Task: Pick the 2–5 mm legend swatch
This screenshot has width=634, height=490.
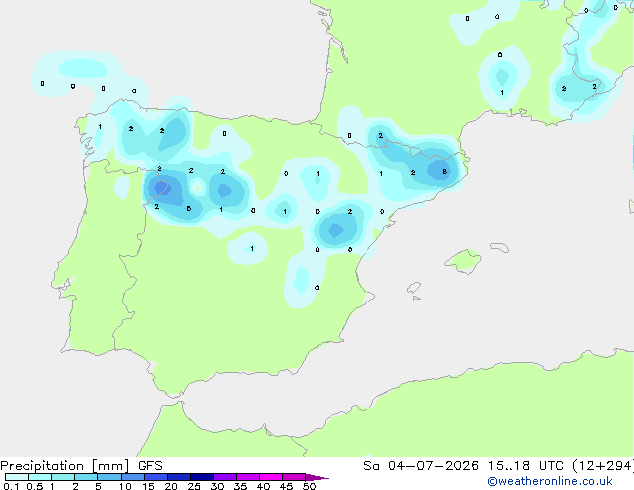Action: pyautogui.click(x=86, y=477)
